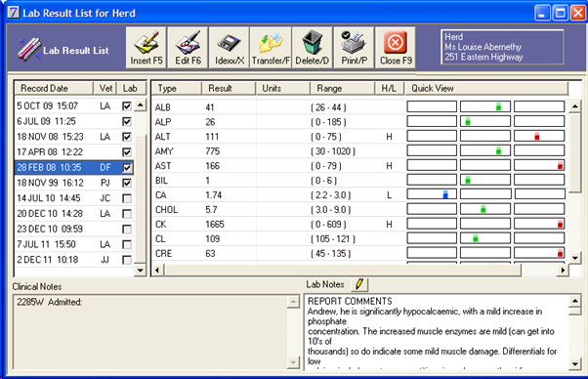This screenshot has height=379, width=588.
Task: Select the CL range ( 105 - 121 )
Action: (x=333, y=238)
